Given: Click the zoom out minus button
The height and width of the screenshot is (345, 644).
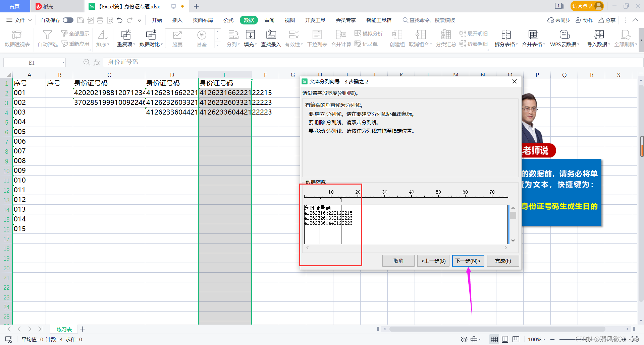Looking at the screenshot, I should coord(552,339).
